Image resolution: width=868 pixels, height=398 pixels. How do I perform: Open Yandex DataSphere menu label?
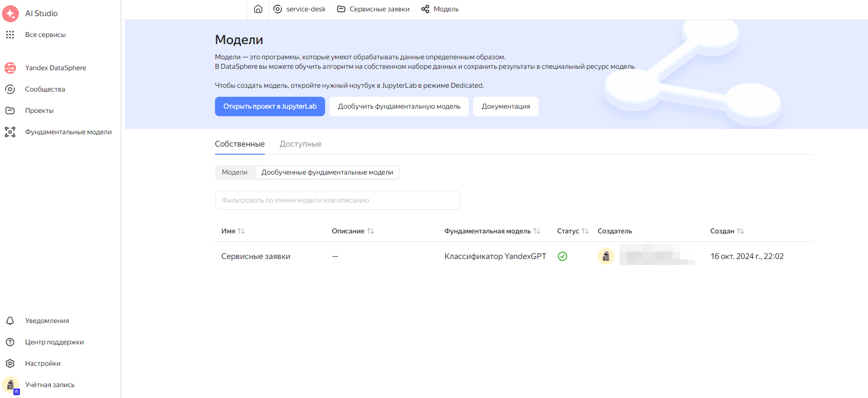coord(56,68)
